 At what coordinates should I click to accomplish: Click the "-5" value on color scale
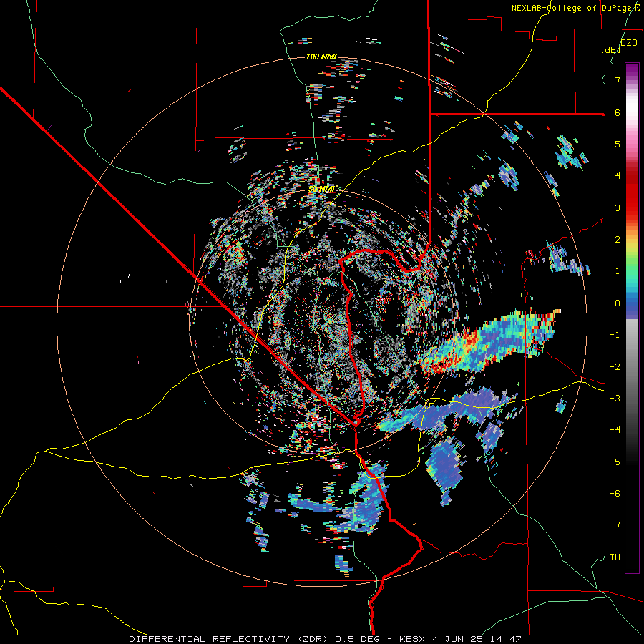[x=615, y=462]
